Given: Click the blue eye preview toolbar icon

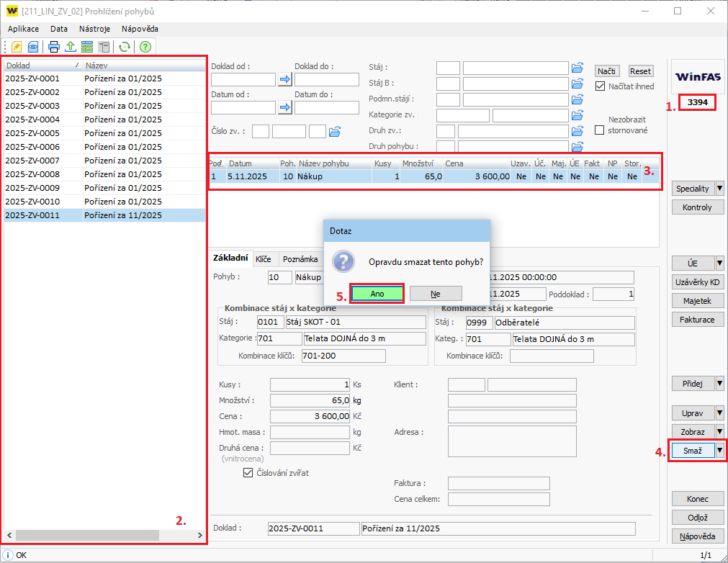Looking at the screenshot, I should pyautogui.click(x=33, y=47).
